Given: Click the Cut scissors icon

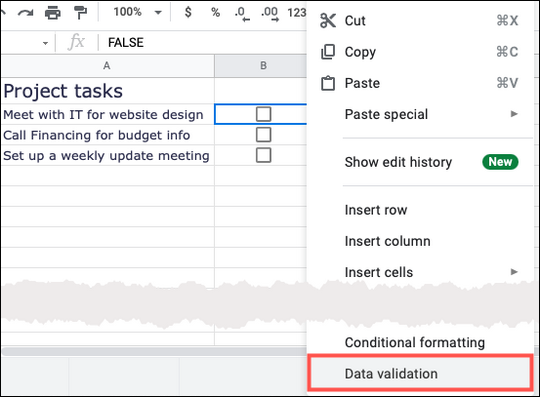Looking at the screenshot, I should coord(328,21).
